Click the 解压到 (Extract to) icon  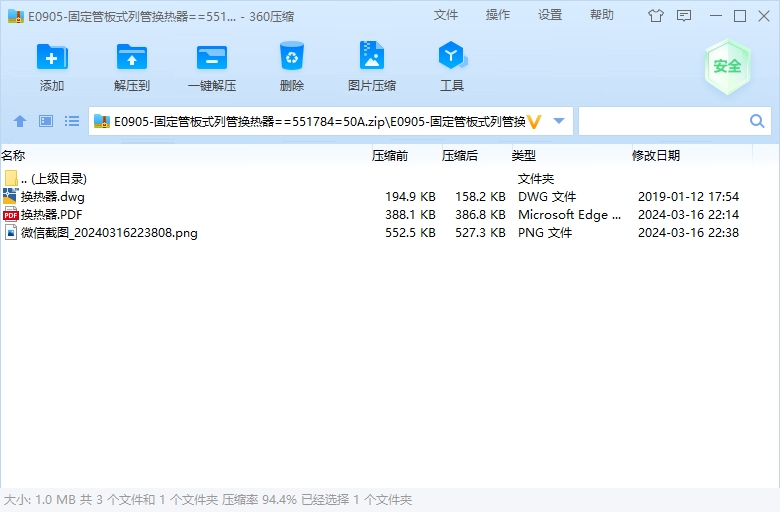[132, 57]
